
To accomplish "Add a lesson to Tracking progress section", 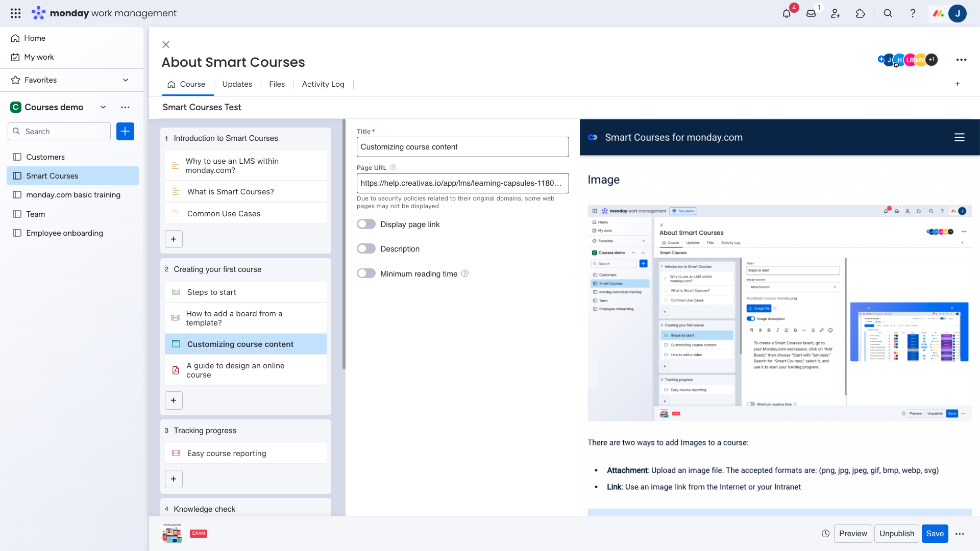I will point(174,479).
